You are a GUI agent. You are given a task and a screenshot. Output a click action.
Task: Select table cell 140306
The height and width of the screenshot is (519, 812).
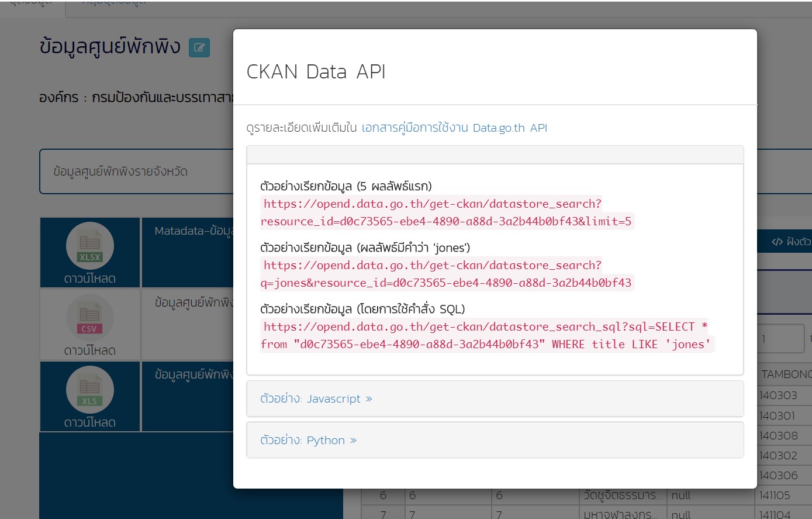coord(778,475)
